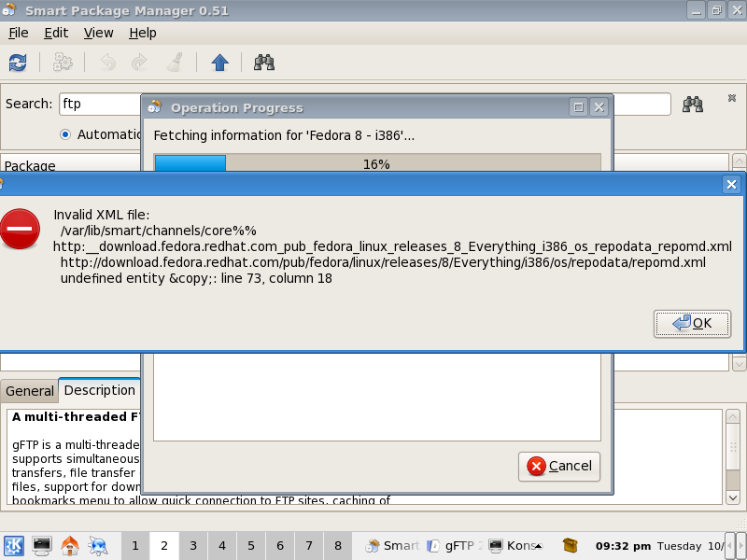
Task: Open the File menu
Action: click(x=19, y=33)
